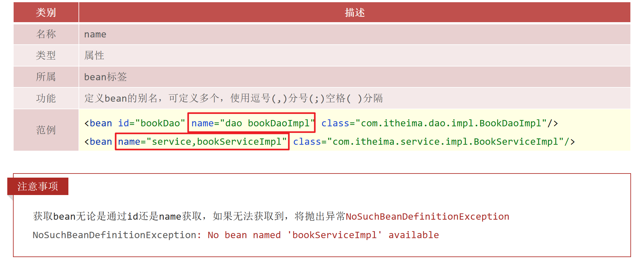The height and width of the screenshot is (265, 644).
Task: Click the 属性 description cell
Action: 355,55
